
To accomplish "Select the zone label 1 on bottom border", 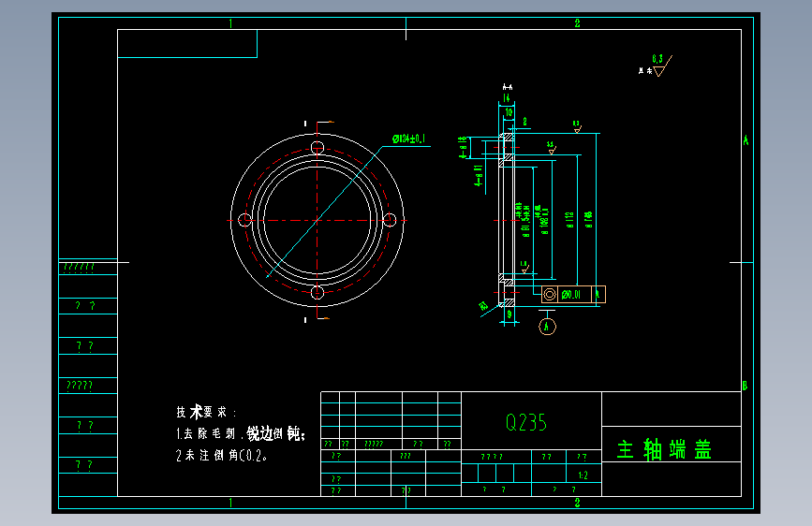I will [230, 503].
